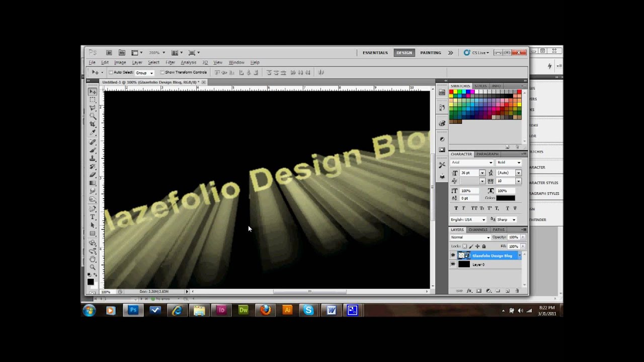Switch to the Styles tab
Image resolution: width=644 pixels, height=362 pixels.
tap(480, 86)
